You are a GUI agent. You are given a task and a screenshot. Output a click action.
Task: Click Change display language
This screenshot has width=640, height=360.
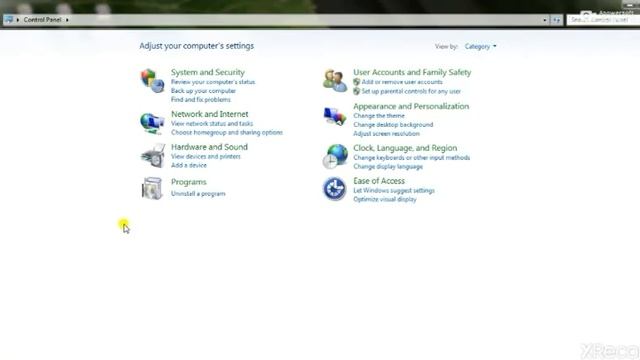(388, 167)
